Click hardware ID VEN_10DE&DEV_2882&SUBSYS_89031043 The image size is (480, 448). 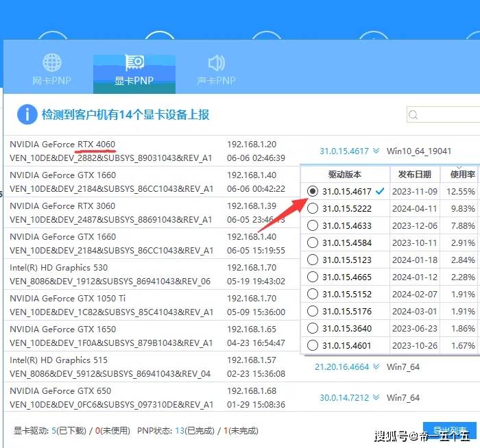click(111, 158)
